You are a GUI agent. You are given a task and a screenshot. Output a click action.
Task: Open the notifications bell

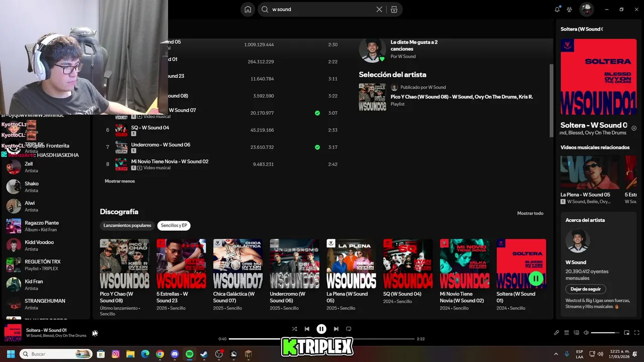click(x=557, y=9)
